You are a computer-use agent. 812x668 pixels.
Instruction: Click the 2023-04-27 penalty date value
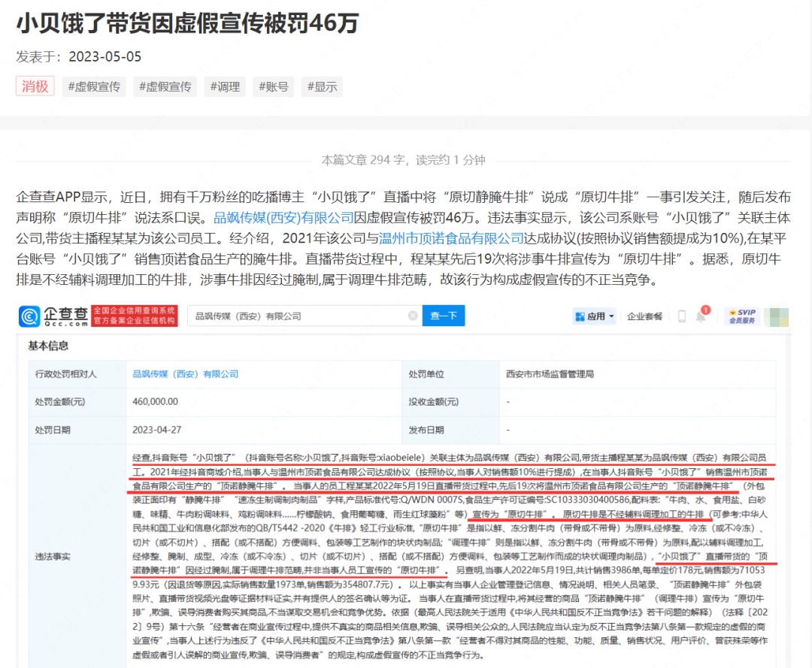(157, 430)
